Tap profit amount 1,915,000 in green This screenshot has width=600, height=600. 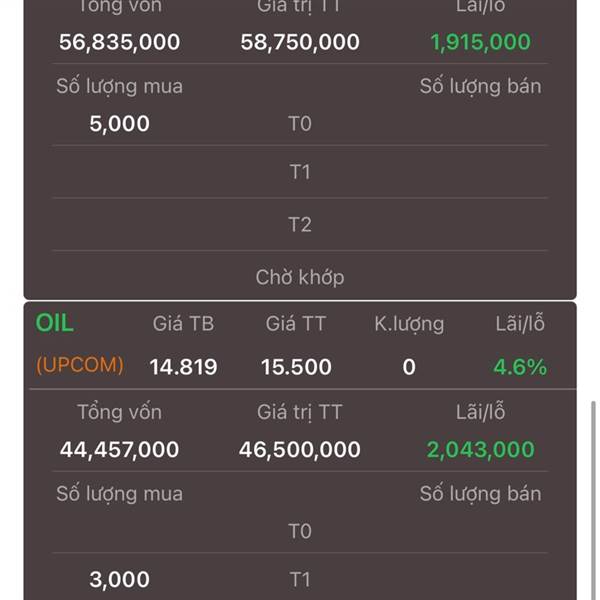tap(481, 42)
